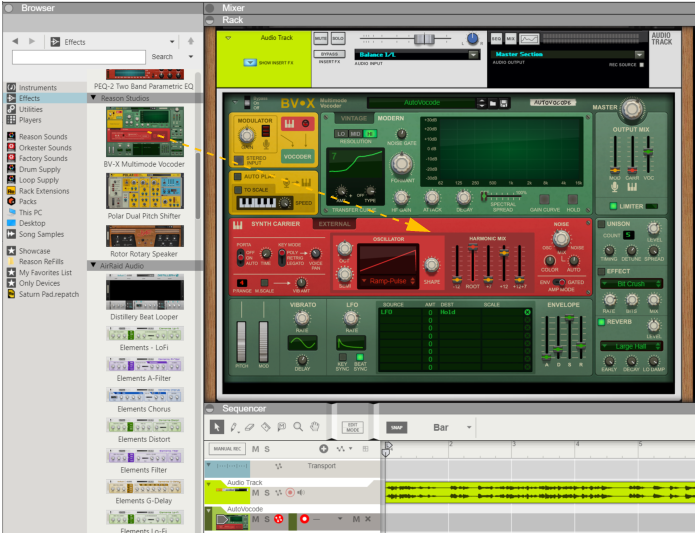
Task: Click the track parameter automation icon
Action: tap(341, 449)
